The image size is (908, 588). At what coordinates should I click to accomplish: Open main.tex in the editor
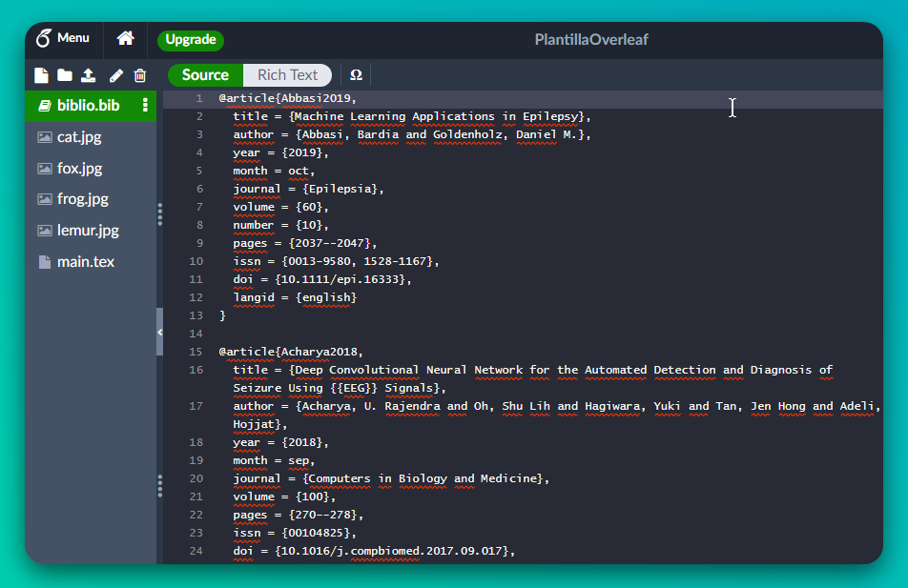tap(85, 261)
